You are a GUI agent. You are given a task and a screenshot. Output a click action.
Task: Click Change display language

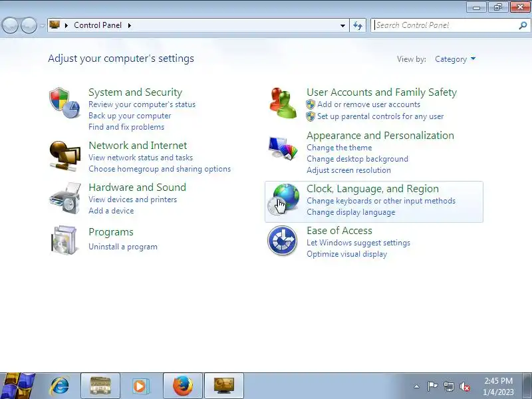(351, 212)
